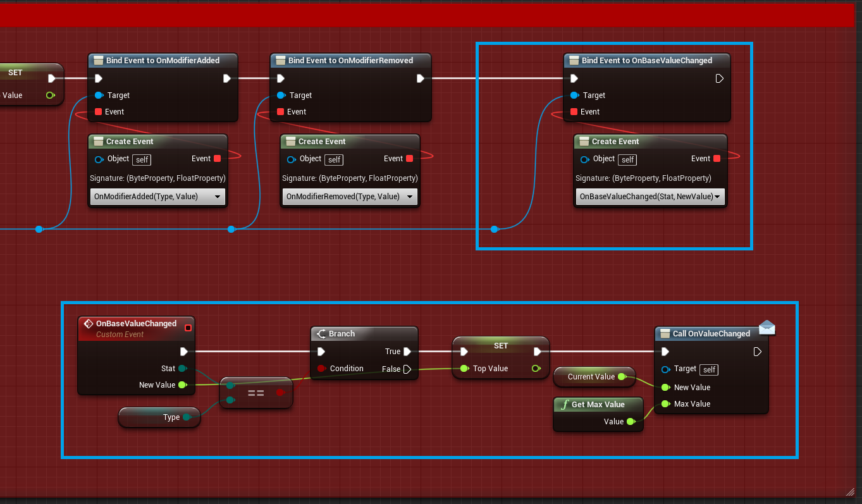Screen dimensions: 862x504
Task: Click the red delegate square on OnBaseValueChanged event
Action: point(188,328)
